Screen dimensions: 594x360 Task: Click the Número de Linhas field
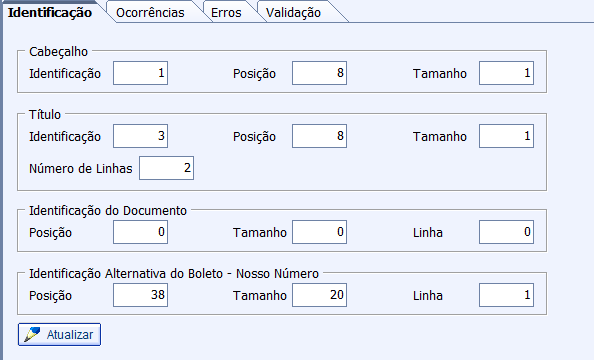(x=167, y=168)
